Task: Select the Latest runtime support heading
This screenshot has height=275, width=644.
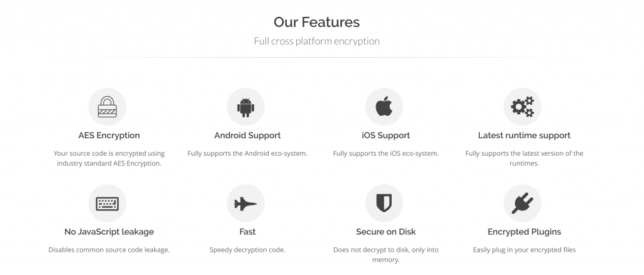Action: 524,135
